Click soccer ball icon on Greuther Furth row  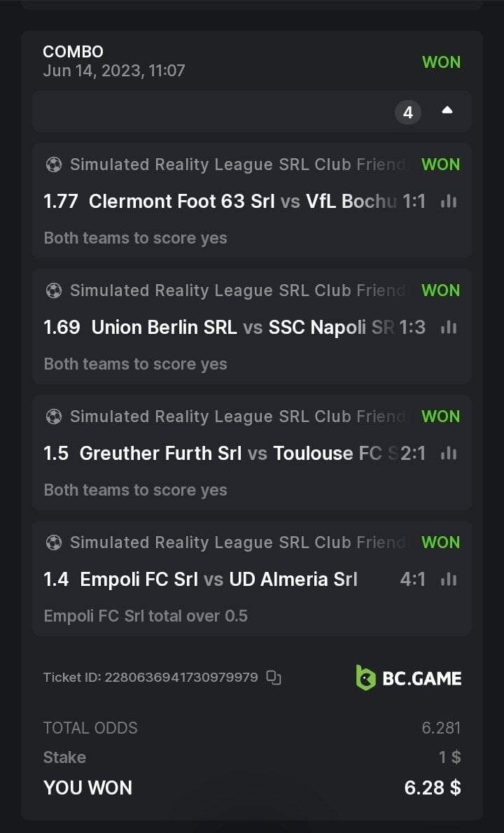coord(53,416)
